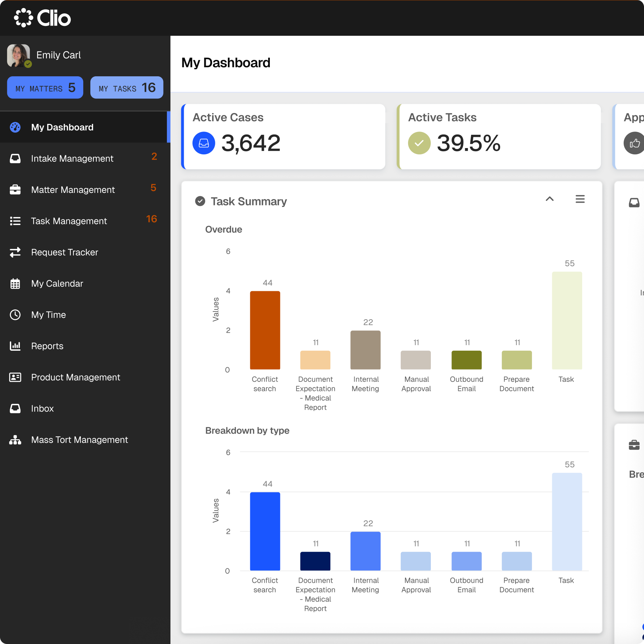The height and width of the screenshot is (644, 644).
Task: Go to Task Management menu label
Action: [69, 221]
